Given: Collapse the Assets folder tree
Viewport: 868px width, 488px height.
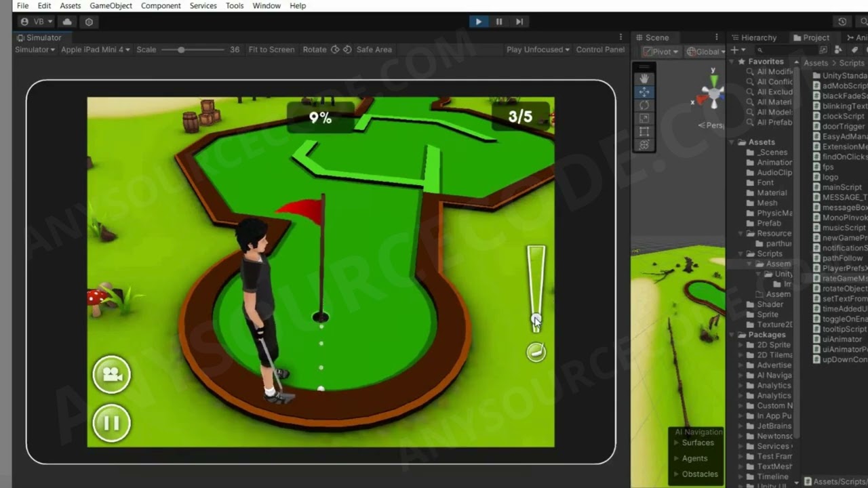Looking at the screenshot, I should (x=732, y=142).
